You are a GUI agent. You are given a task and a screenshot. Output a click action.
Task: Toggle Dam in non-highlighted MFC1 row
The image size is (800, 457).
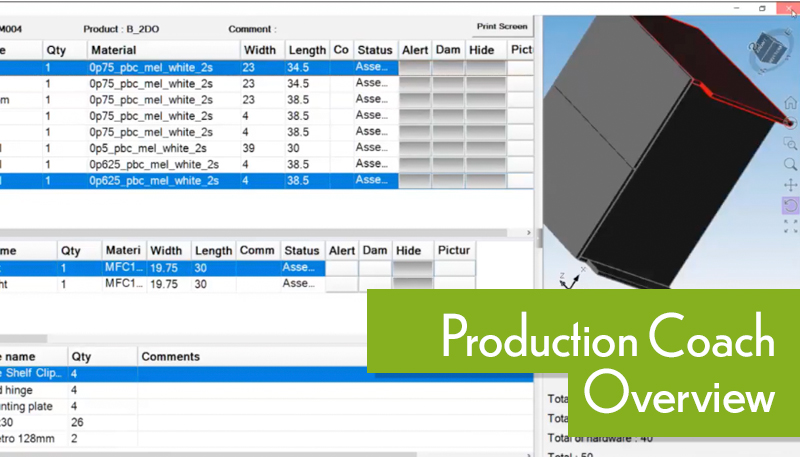pos(375,284)
